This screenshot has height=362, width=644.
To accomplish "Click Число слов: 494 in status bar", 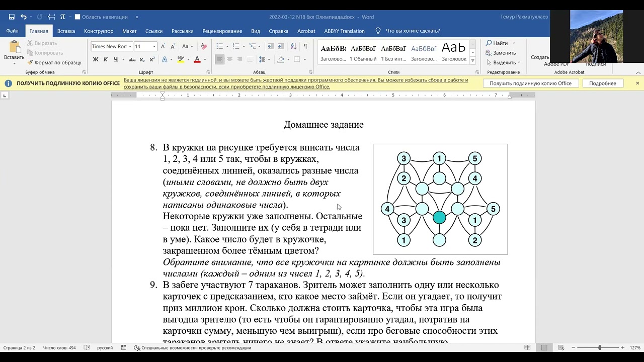I will (59, 347).
